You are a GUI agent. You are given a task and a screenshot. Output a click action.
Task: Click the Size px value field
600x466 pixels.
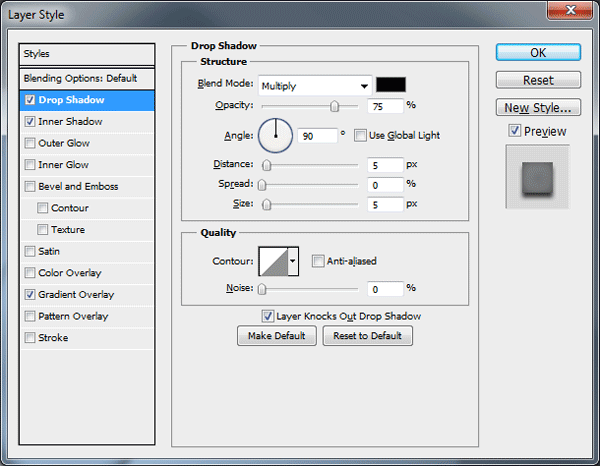tap(385, 205)
